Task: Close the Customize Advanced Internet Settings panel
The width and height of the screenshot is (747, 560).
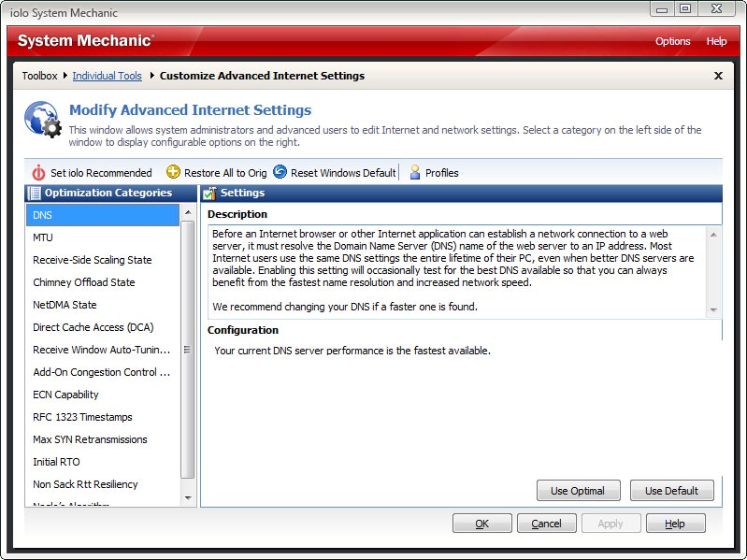Action: tap(718, 76)
